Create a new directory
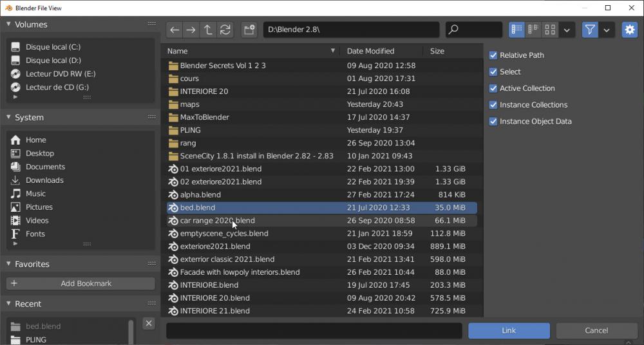 [249, 30]
